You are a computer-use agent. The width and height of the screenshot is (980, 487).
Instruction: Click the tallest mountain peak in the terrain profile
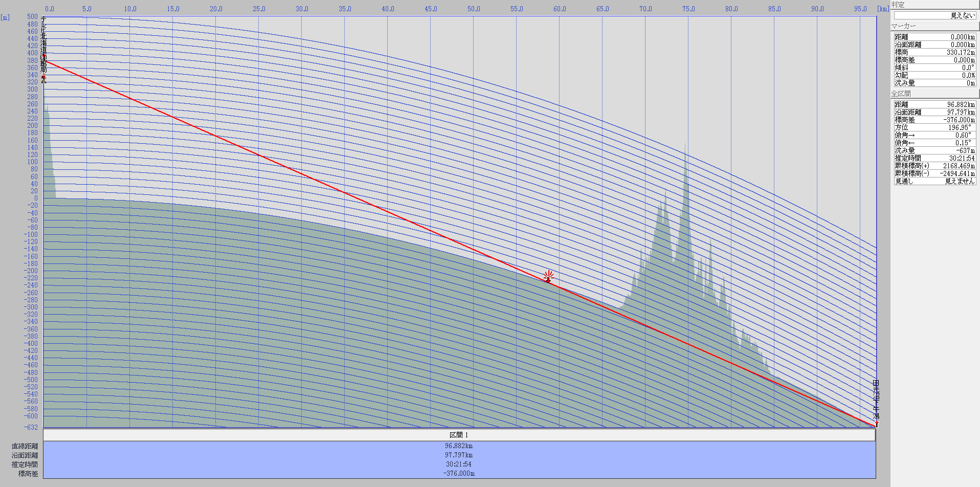coord(685,146)
